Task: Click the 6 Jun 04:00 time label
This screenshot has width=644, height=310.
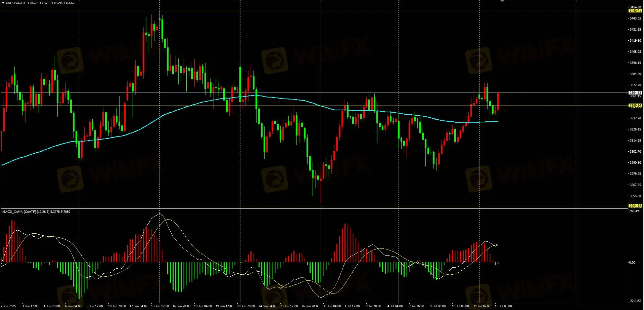Action: click(x=73, y=306)
